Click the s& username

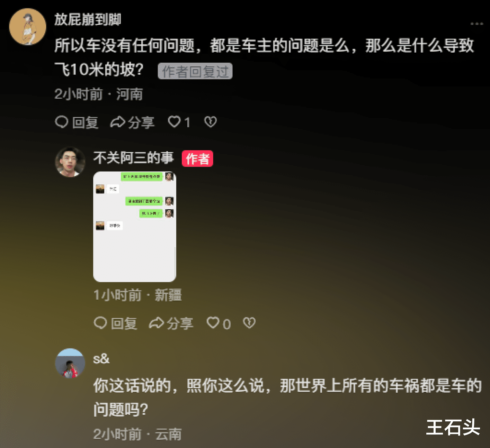tap(101, 359)
